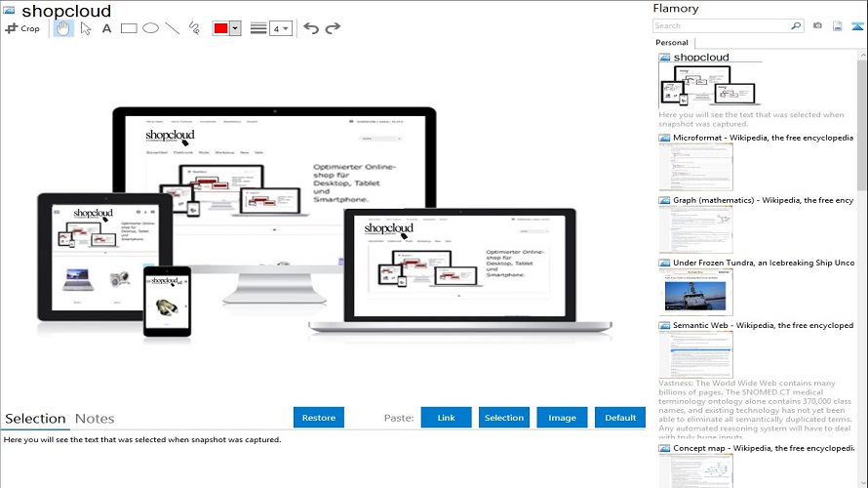Viewport: 868px width, 488px height.
Task: Select the rectangle shape tool
Action: coord(129,28)
